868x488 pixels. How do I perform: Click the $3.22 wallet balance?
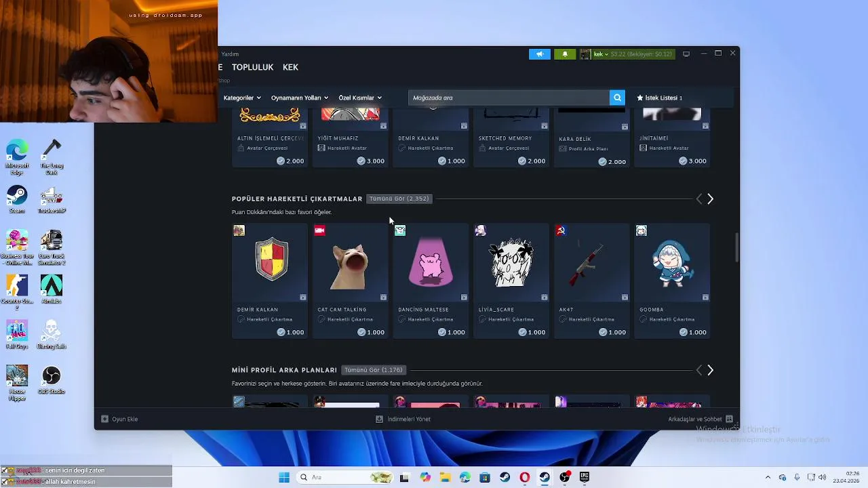[x=642, y=54]
